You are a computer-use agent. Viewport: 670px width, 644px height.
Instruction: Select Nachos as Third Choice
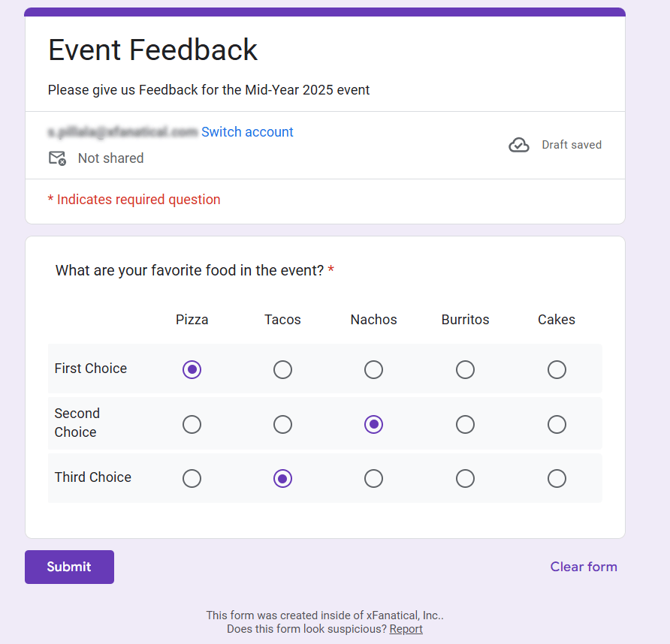(373, 478)
